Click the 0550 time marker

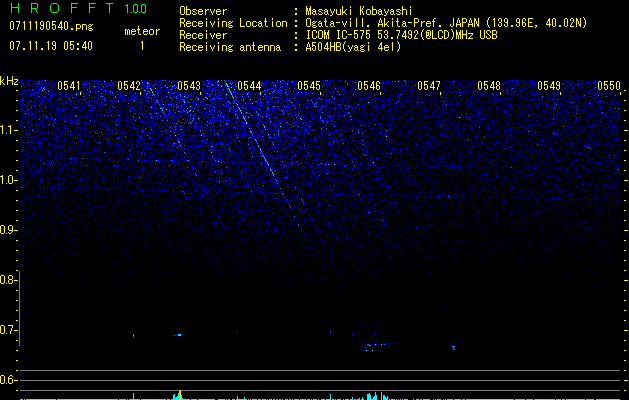click(x=609, y=86)
